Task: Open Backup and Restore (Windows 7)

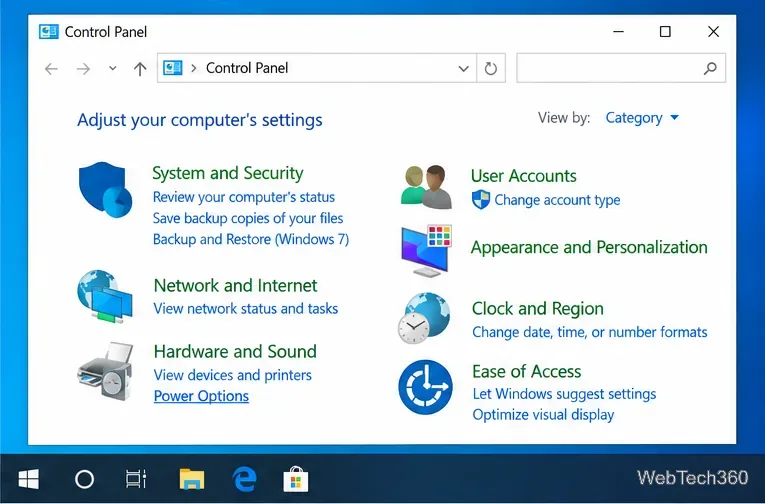Action: (x=251, y=239)
